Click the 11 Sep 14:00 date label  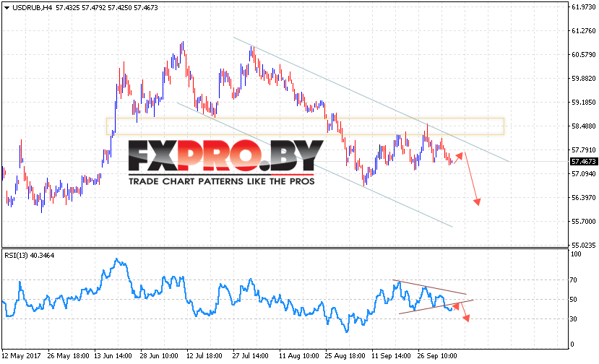(x=391, y=356)
